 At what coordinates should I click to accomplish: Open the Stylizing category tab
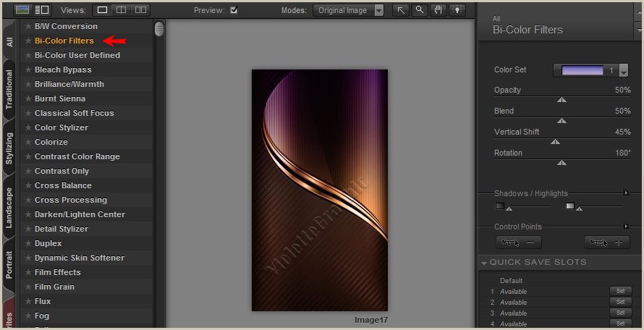tap(9, 148)
